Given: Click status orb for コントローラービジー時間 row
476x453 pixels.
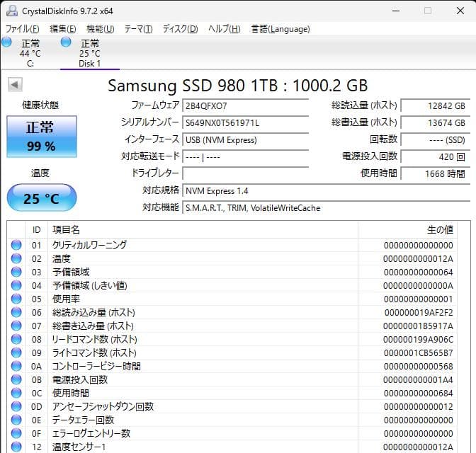Looking at the screenshot, I should pyautogui.click(x=16, y=366).
